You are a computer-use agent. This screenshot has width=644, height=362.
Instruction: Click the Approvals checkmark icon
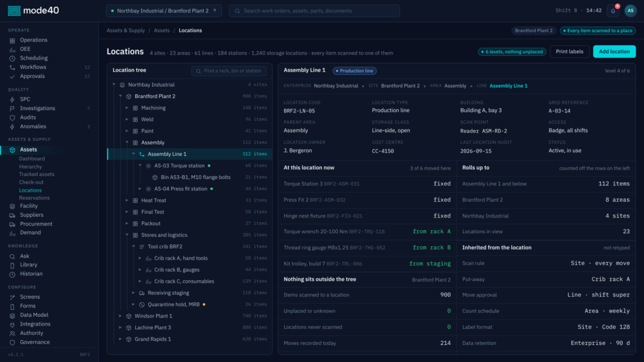(13, 76)
